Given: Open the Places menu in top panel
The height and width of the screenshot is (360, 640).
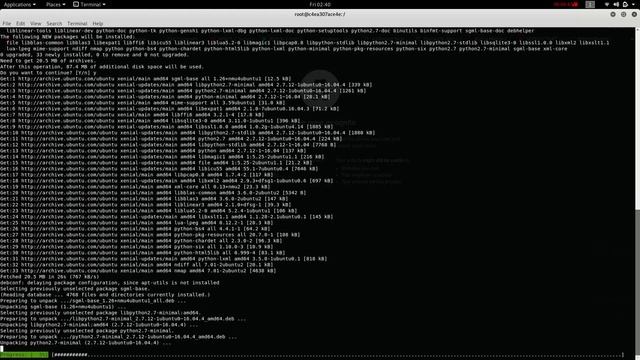Looking at the screenshot, I should tap(55, 4).
